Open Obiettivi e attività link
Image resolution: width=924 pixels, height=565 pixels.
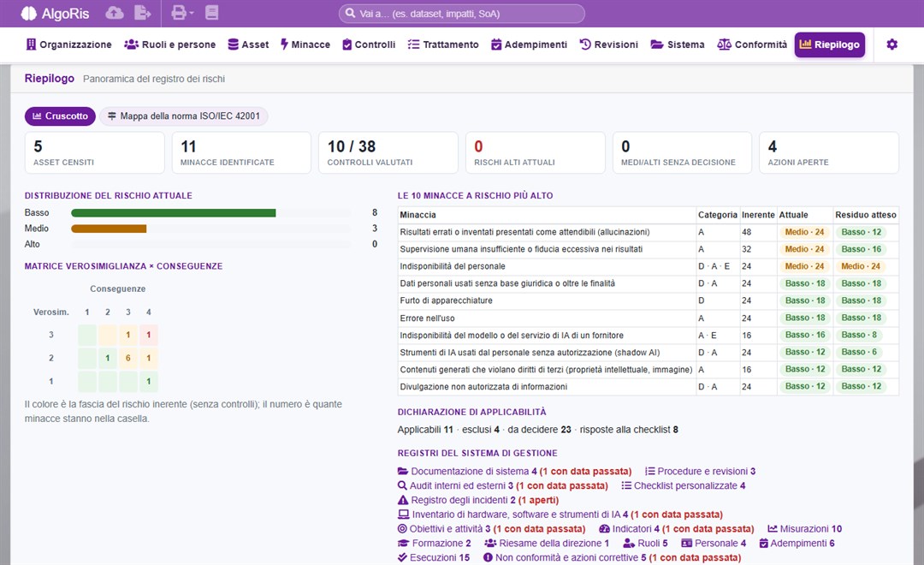pos(491,528)
